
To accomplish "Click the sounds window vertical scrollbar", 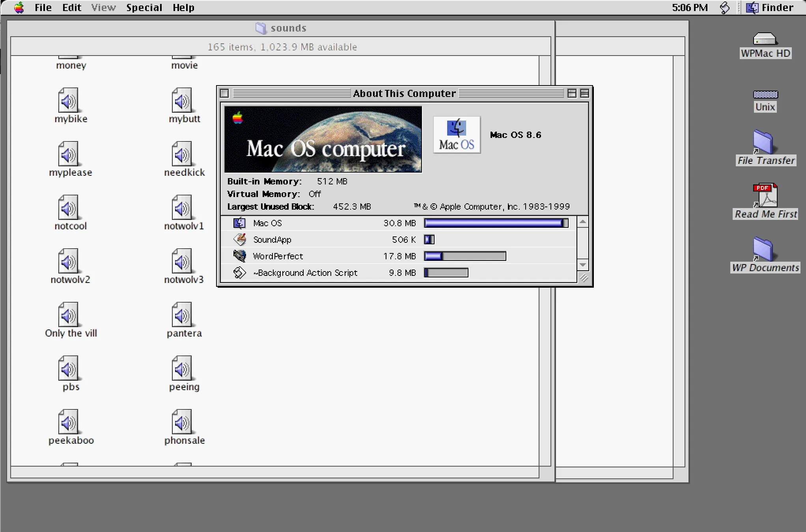I will point(545,260).
